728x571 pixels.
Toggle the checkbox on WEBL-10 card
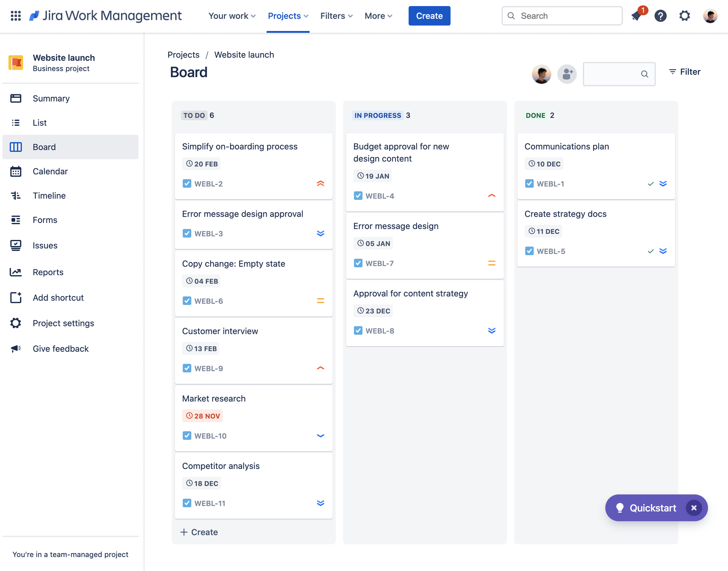click(x=187, y=435)
